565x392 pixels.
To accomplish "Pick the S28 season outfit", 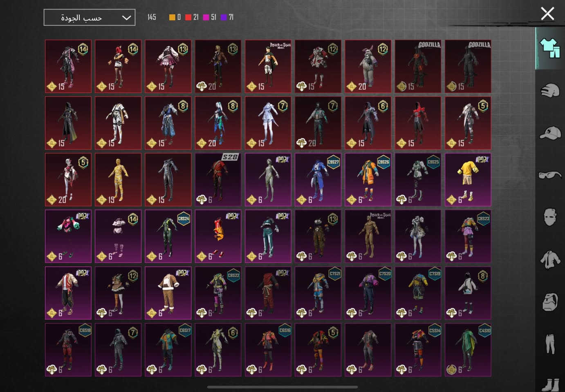I will [x=218, y=180].
